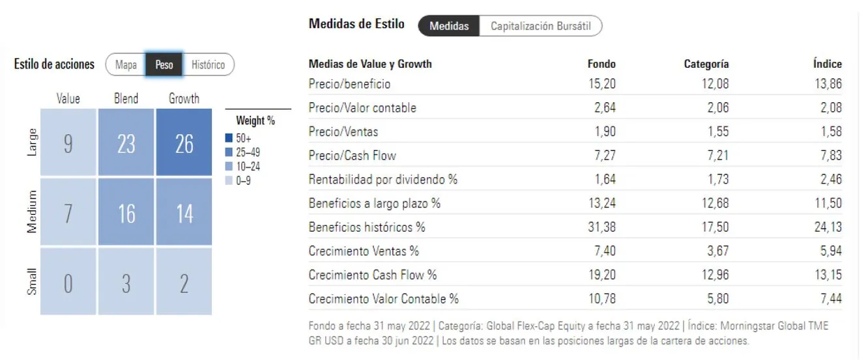Select the Medium Blend cell showing 16
This screenshot has width=868, height=360.
pos(126,212)
